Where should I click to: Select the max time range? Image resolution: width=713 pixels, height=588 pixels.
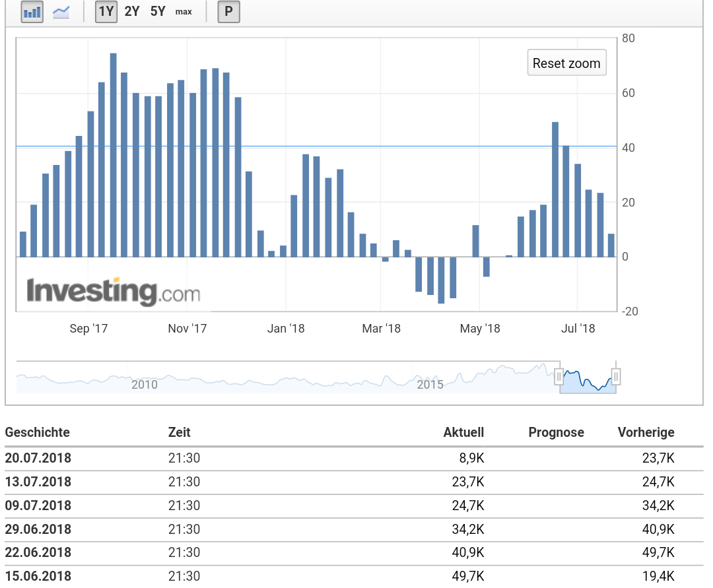tap(183, 12)
